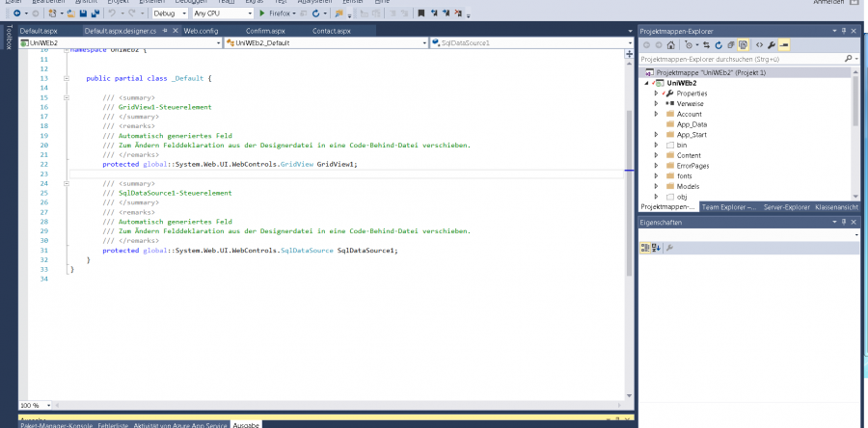Toggle the Preview Selected Items button
This screenshot has width=868, height=428.
[x=784, y=44]
